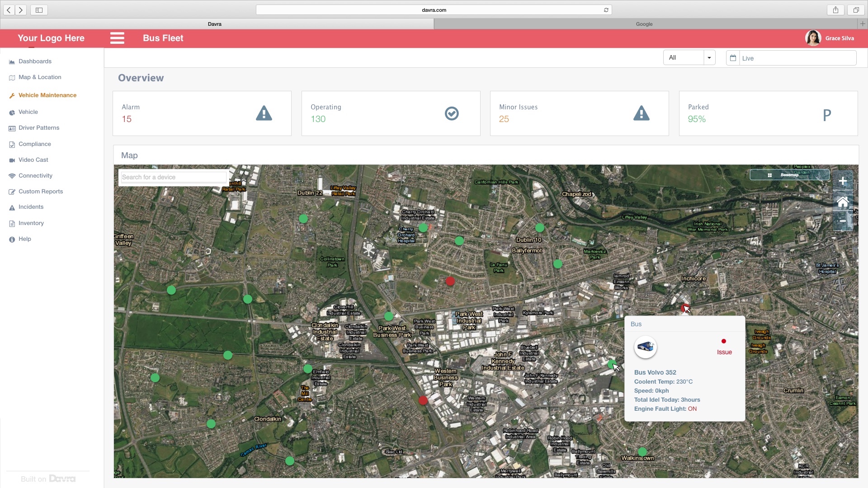The height and width of the screenshot is (488, 868).
Task: Click the Alarm warning triangle icon
Action: [264, 113]
